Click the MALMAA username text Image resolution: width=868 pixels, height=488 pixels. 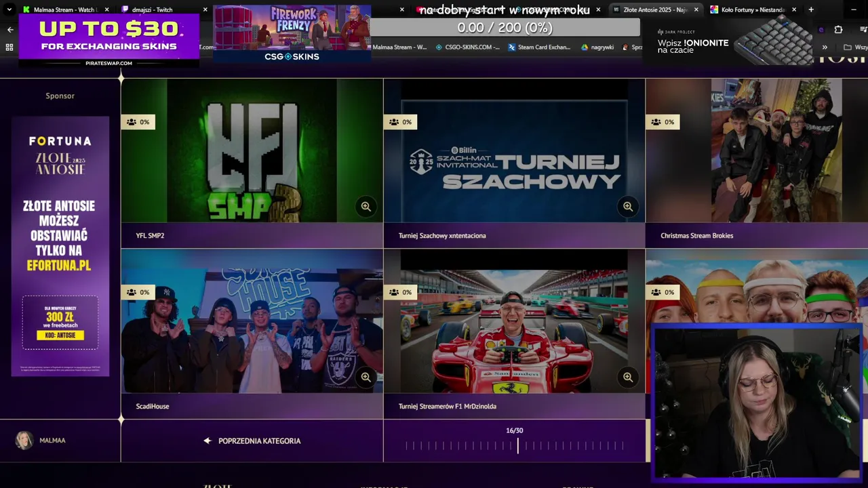pos(52,441)
